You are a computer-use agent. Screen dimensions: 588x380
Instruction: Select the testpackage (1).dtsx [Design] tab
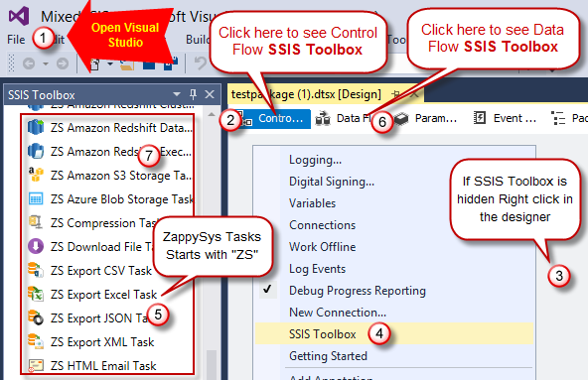click(x=306, y=94)
